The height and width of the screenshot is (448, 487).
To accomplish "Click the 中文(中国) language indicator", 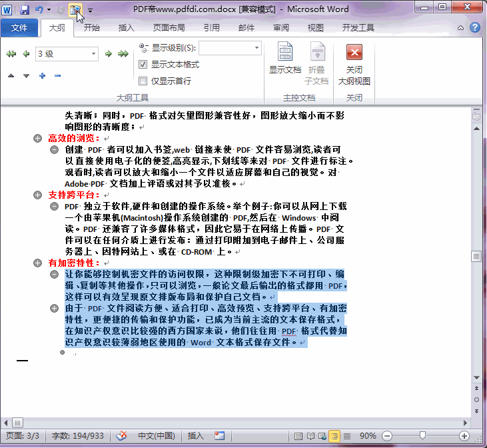I will [x=156, y=436].
